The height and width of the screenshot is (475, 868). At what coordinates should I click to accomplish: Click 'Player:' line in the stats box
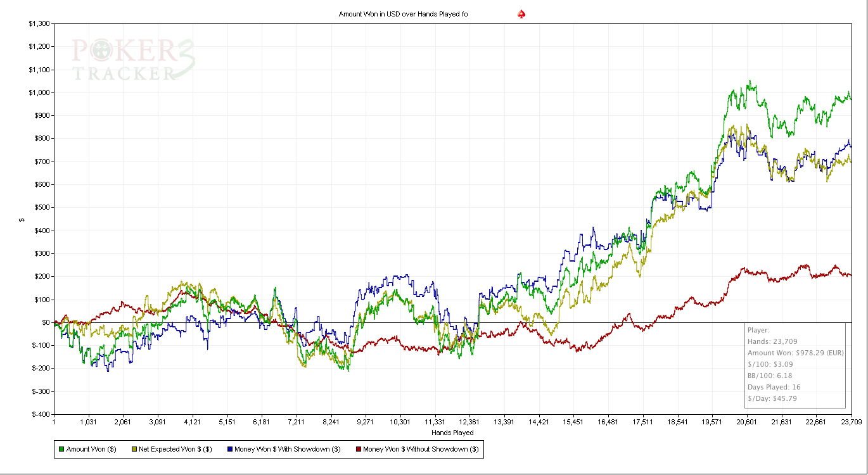[x=758, y=330]
